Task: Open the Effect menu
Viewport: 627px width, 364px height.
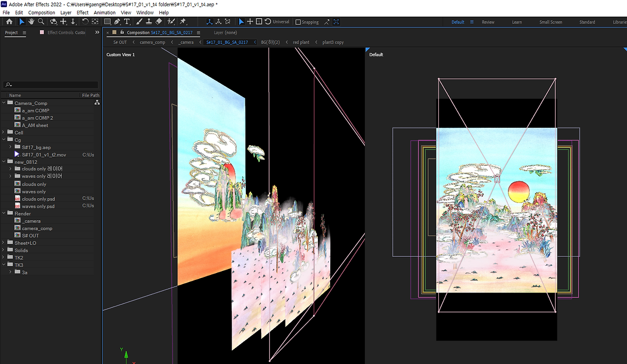Action: [x=83, y=13]
